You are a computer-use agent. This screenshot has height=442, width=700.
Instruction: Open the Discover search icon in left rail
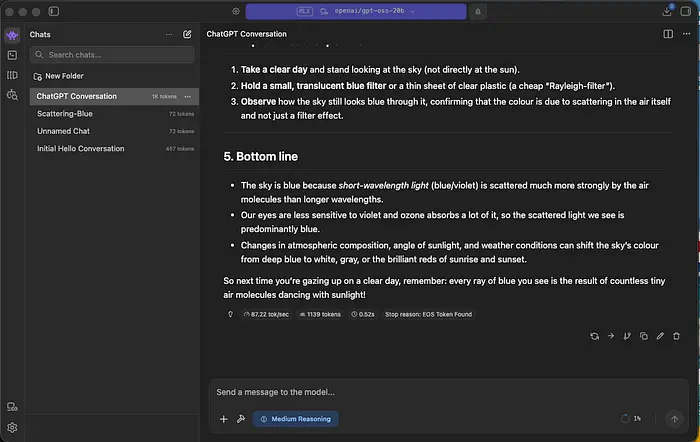[12, 95]
